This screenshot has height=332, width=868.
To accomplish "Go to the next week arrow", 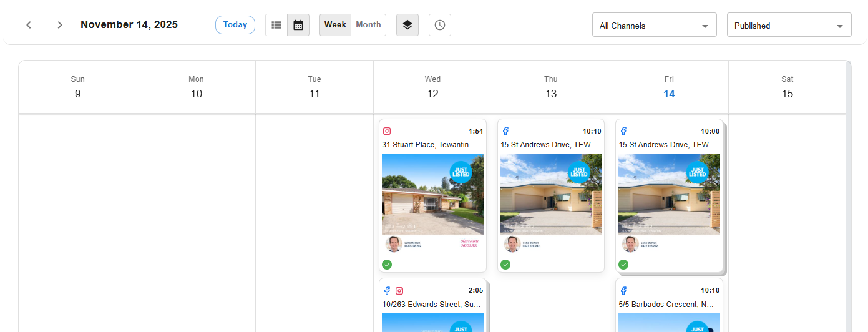I will (x=60, y=25).
